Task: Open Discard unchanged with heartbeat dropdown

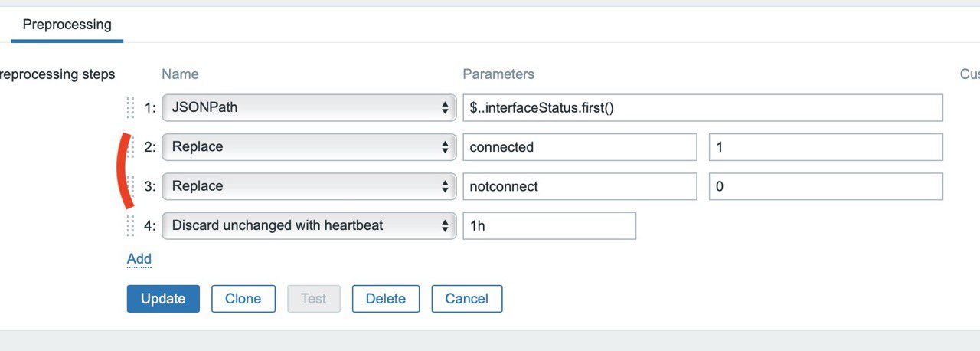Action: [x=309, y=225]
